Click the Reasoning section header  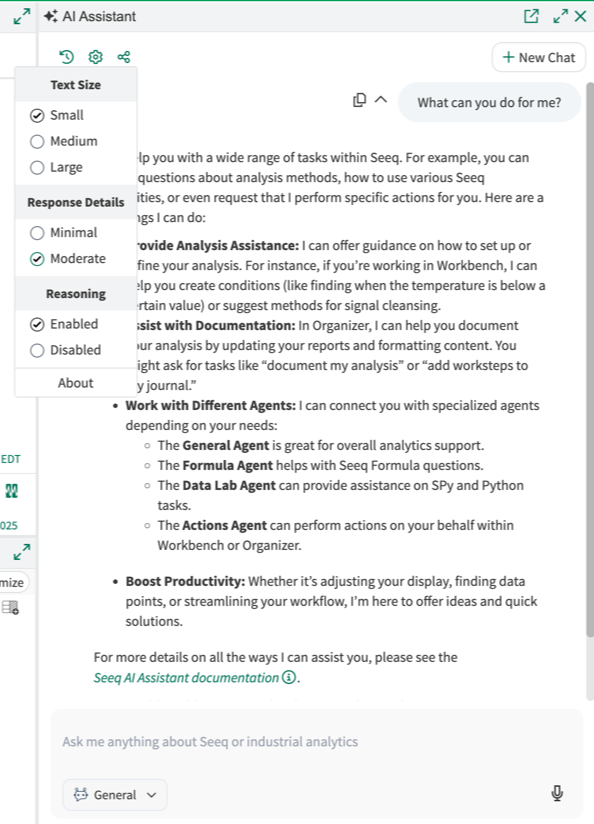[76, 294]
